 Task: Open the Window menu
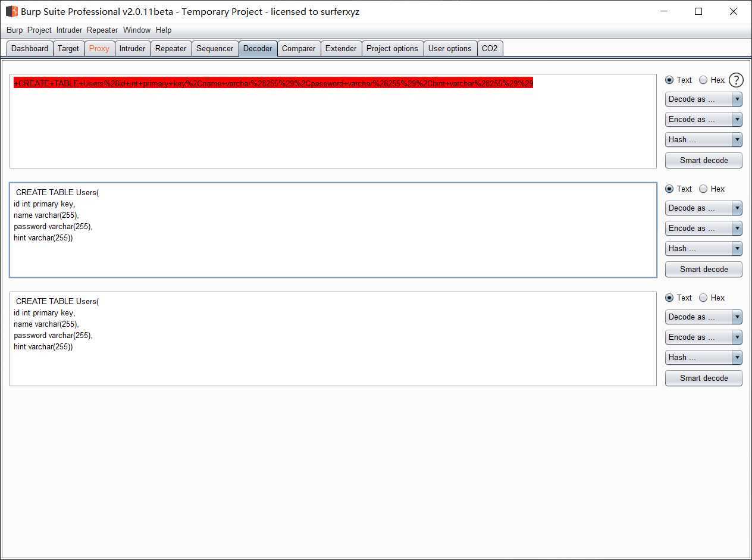[x=137, y=30]
